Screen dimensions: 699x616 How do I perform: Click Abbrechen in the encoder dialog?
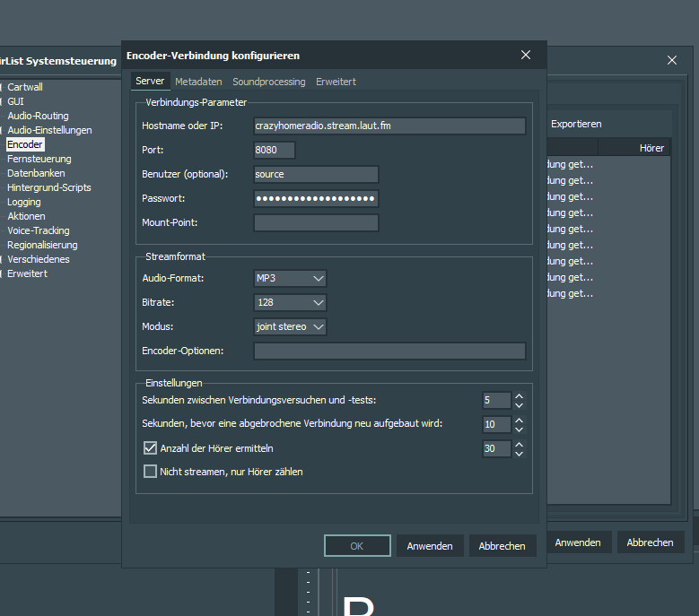coord(502,546)
